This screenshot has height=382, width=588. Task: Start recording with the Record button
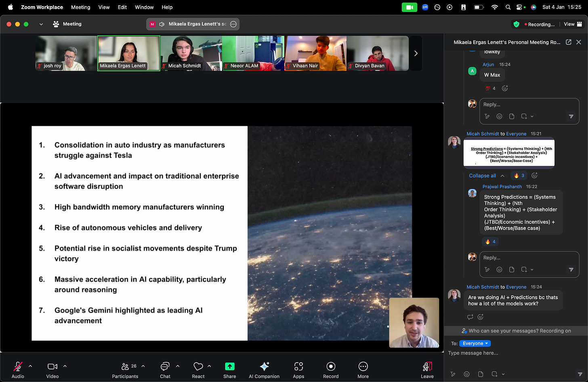click(x=331, y=370)
